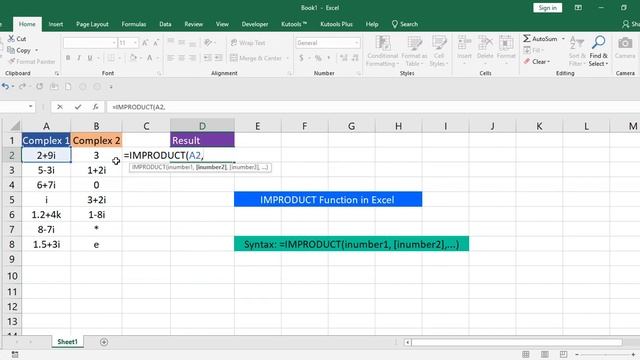The height and width of the screenshot is (360, 640).
Task: Open the General number format dropdown
Action: point(357,43)
